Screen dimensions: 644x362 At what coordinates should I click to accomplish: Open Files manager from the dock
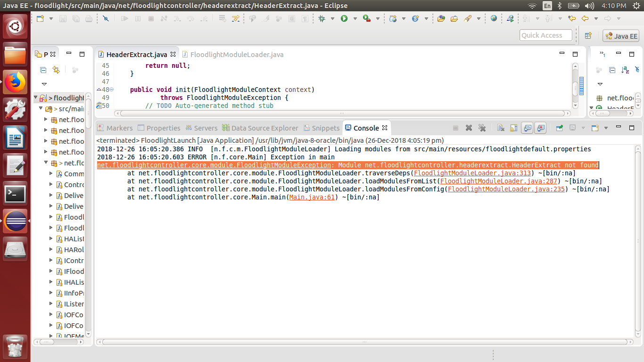pyautogui.click(x=15, y=54)
